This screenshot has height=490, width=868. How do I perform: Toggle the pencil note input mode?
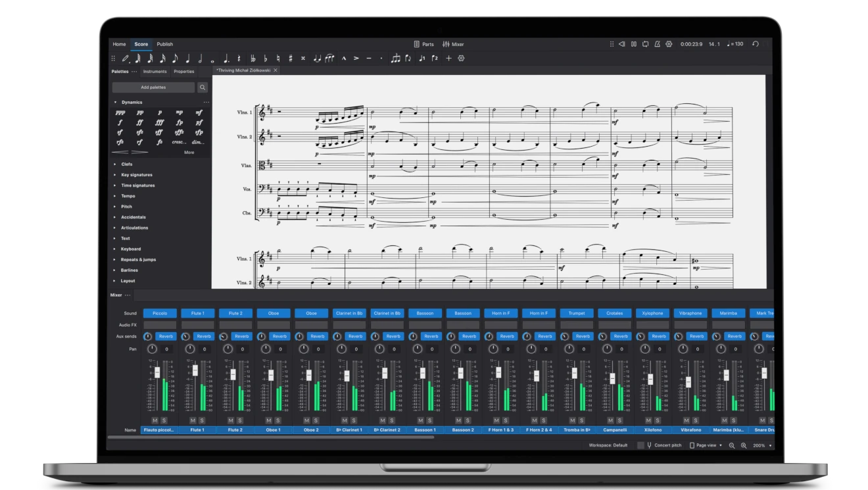[x=126, y=58]
